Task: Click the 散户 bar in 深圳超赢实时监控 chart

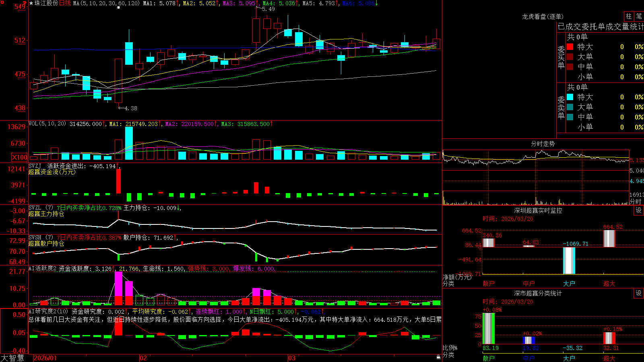Action: [x=489, y=243]
